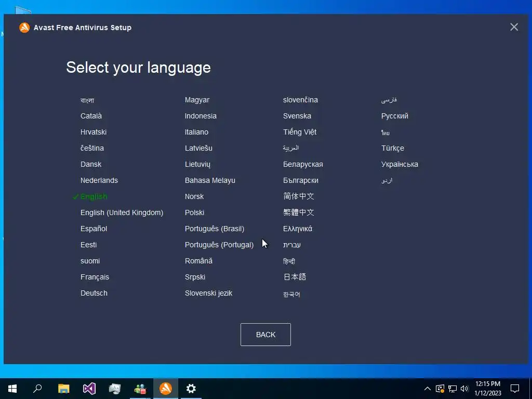
Task: Close the Avast setup window
Action: pos(514,27)
